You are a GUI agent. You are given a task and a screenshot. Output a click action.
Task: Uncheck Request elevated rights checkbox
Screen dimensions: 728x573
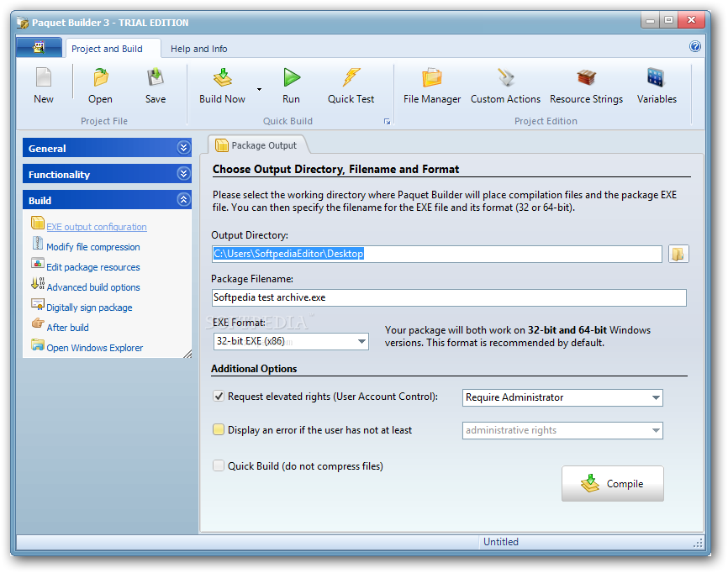click(x=219, y=397)
